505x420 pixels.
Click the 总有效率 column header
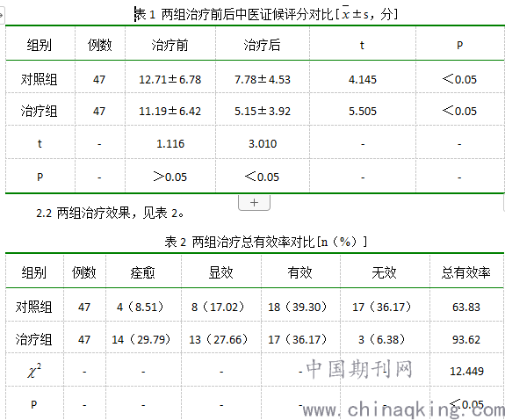pos(465,272)
